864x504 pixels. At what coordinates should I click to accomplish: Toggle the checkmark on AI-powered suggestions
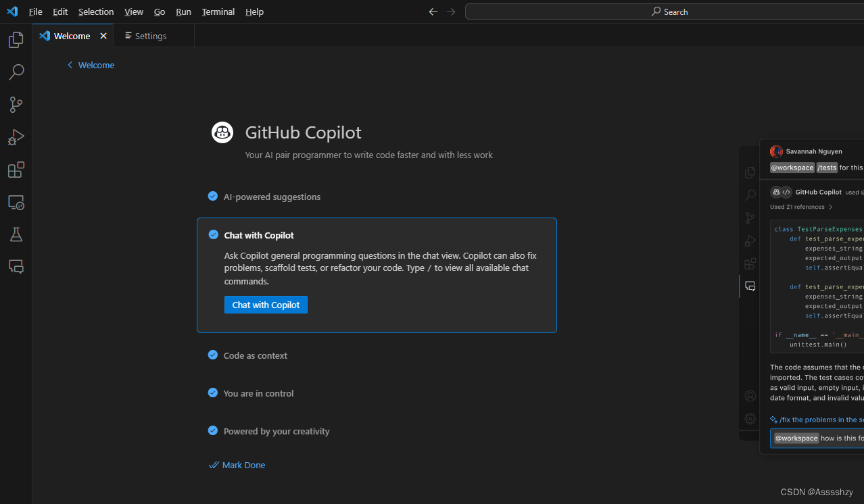(214, 197)
